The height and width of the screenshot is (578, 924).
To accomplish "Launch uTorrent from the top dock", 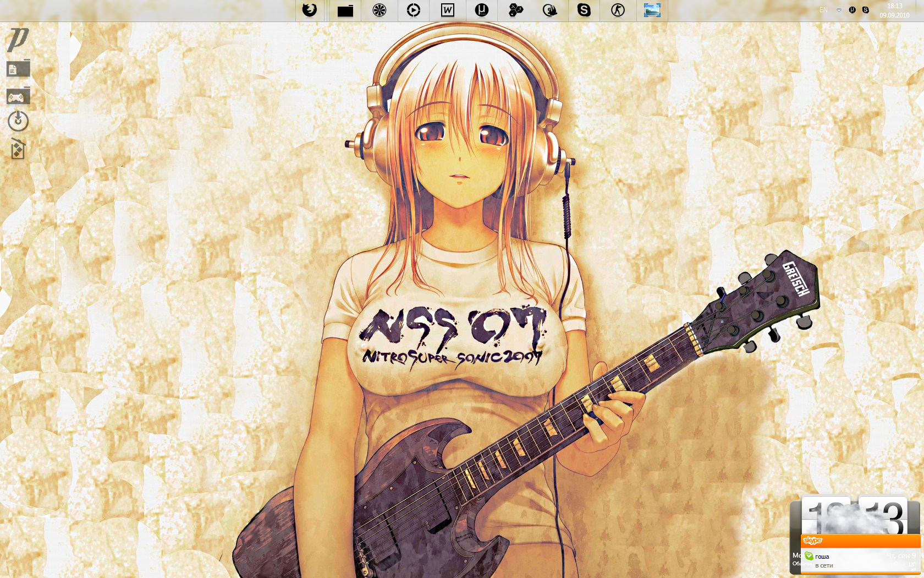I will (482, 10).
